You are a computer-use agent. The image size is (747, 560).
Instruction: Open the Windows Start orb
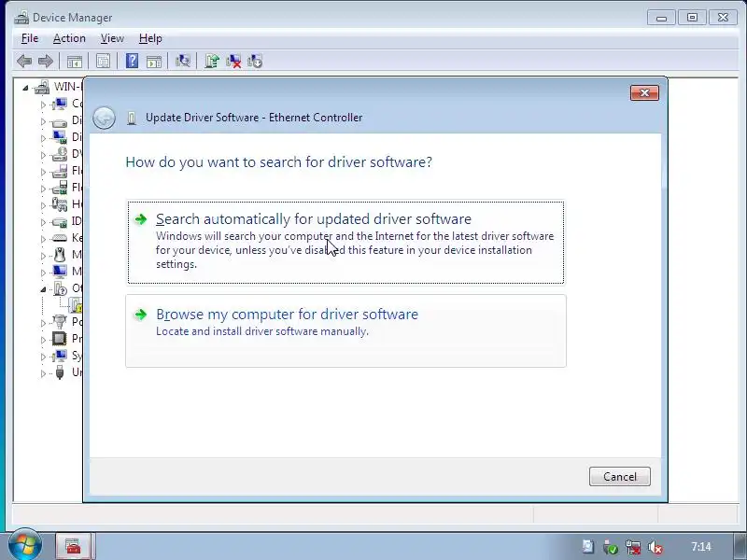tap(25, 544)
